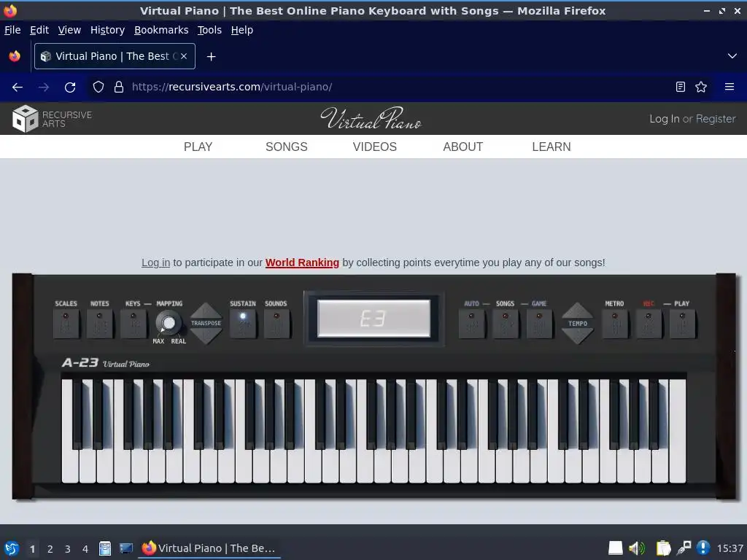Click the Firefox View icon in tab bar
Screen dimensions: 747x560
click(x=15, y=56)
